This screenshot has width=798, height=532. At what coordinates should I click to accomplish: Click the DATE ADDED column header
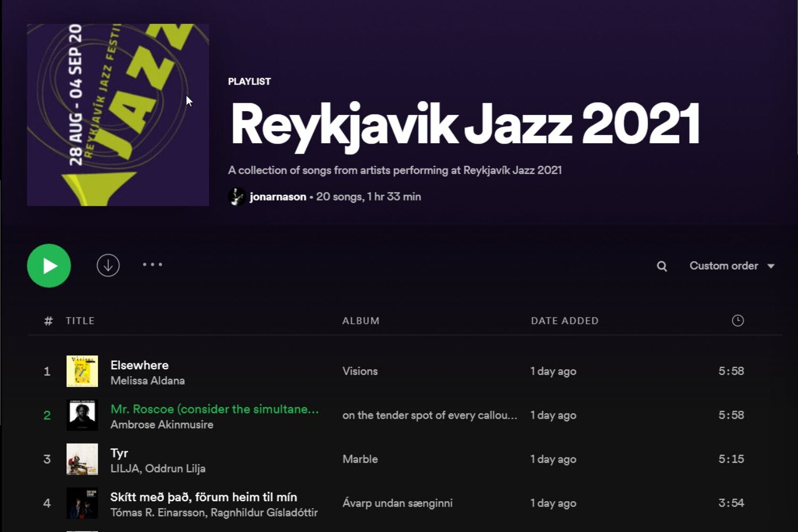(564, 321)
